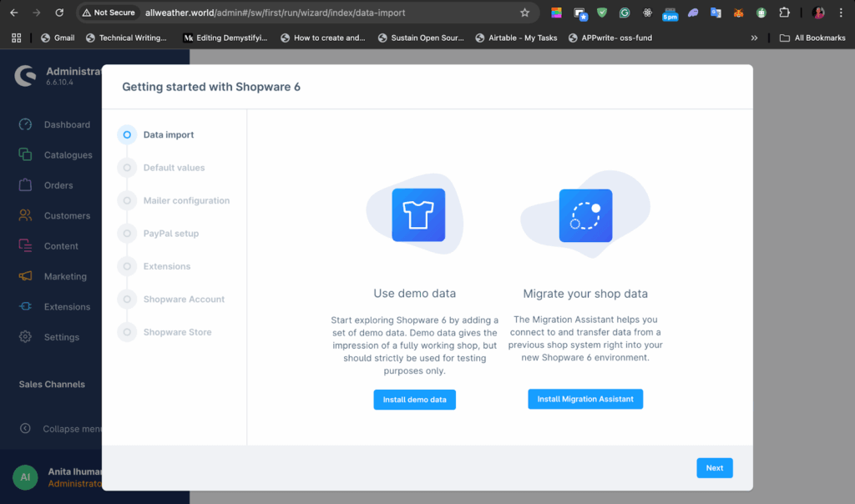The height and width of the screenshot is (504, 855).
Task: Click the Getting started with Shopware 6 title
Action: tap(211, 87)
